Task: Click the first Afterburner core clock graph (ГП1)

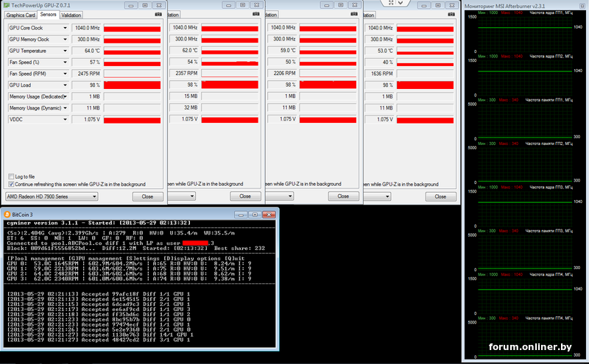Action: (524, 34)
